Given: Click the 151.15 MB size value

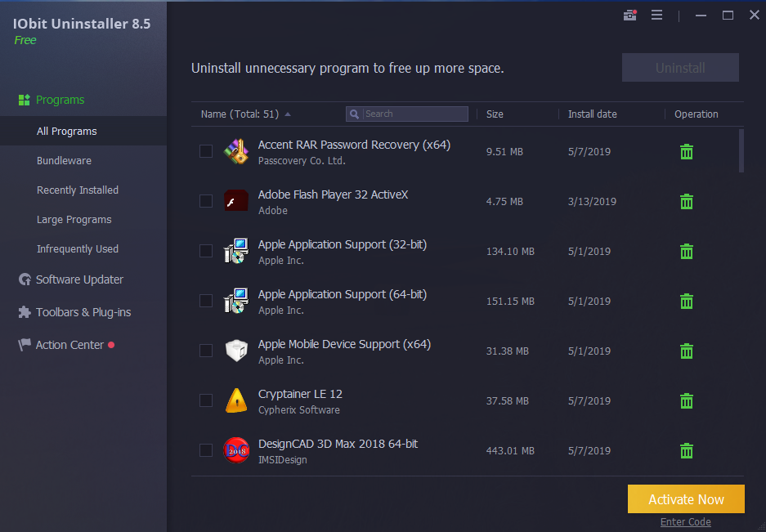Looking at the screenshot, I should 510,302.
